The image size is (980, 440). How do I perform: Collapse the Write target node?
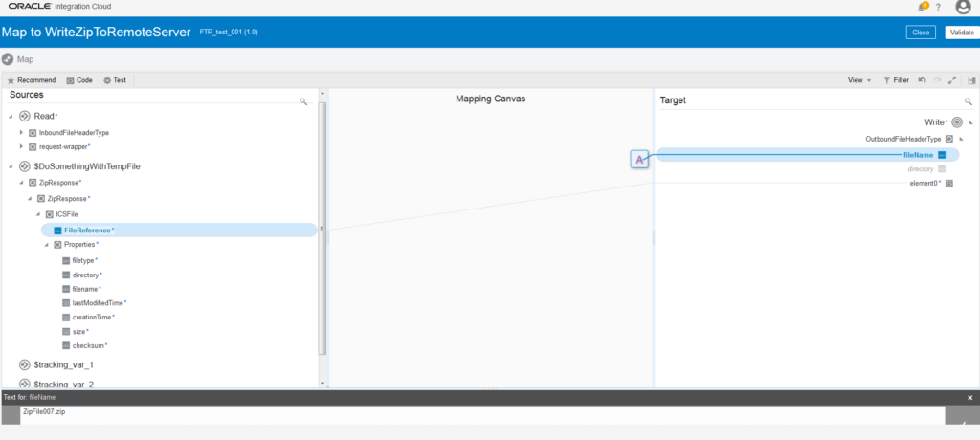click(970, 123)
